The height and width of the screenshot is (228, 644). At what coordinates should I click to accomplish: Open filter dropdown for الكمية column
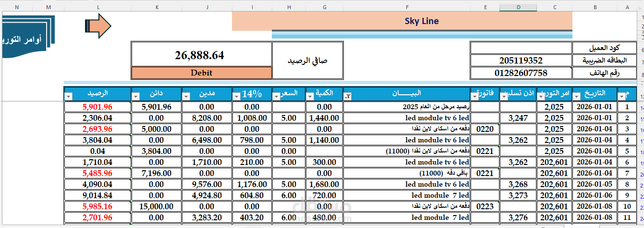[x=310, y=97]
